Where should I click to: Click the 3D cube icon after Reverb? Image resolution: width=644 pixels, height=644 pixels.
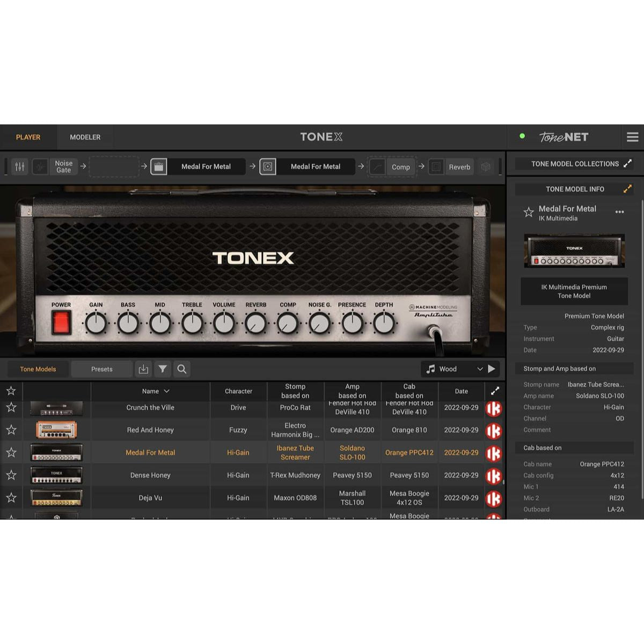click(x=486, y=167)
